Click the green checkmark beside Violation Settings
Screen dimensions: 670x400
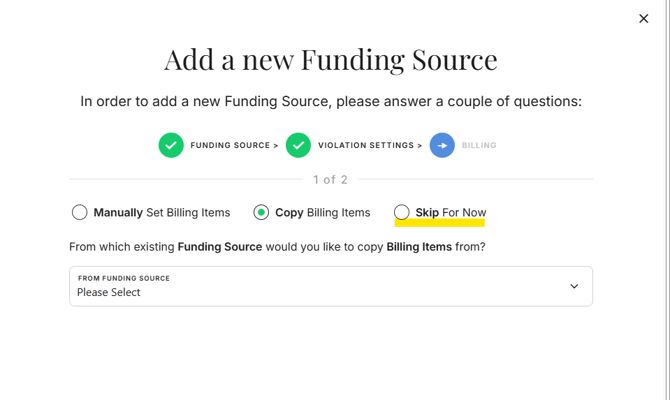[x=298, y=145]
